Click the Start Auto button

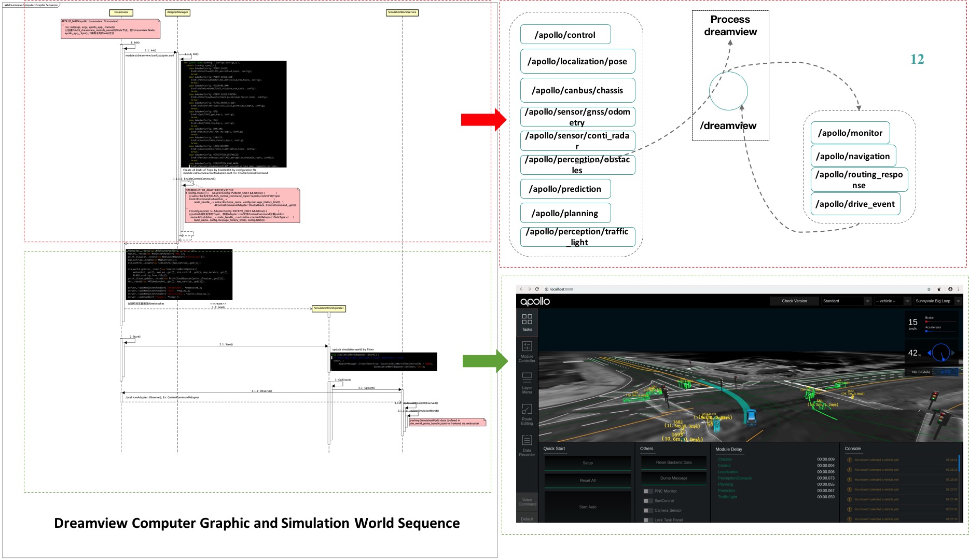click(587, 507)
